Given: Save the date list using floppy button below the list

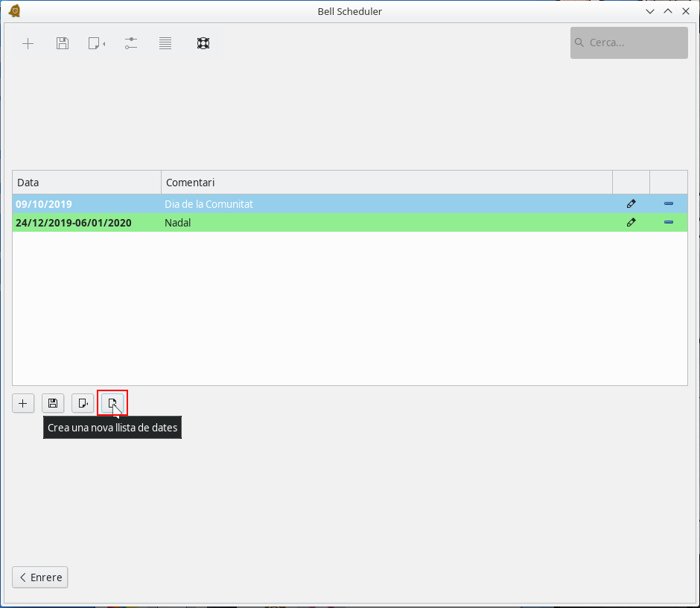Looking at the screenshot, I should [53, 403].
